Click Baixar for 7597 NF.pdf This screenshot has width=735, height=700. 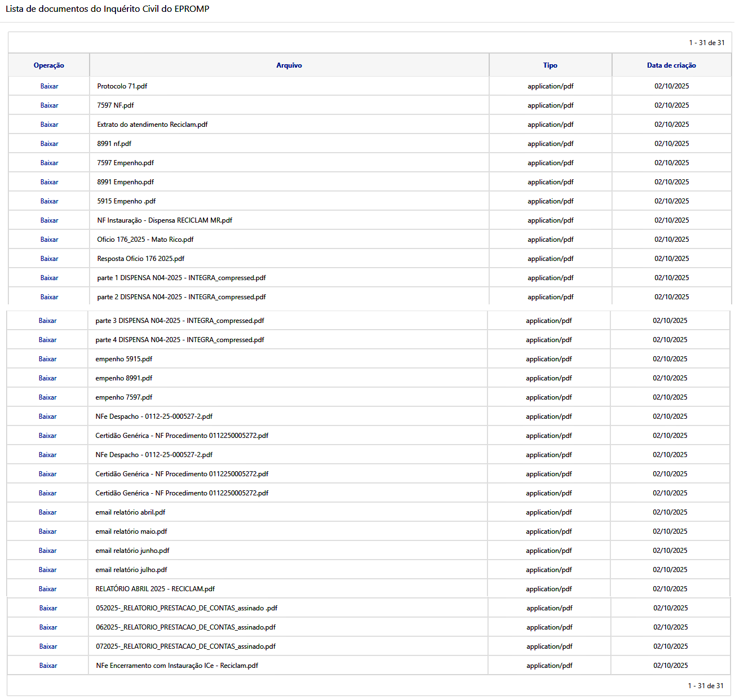click(49, 105)
